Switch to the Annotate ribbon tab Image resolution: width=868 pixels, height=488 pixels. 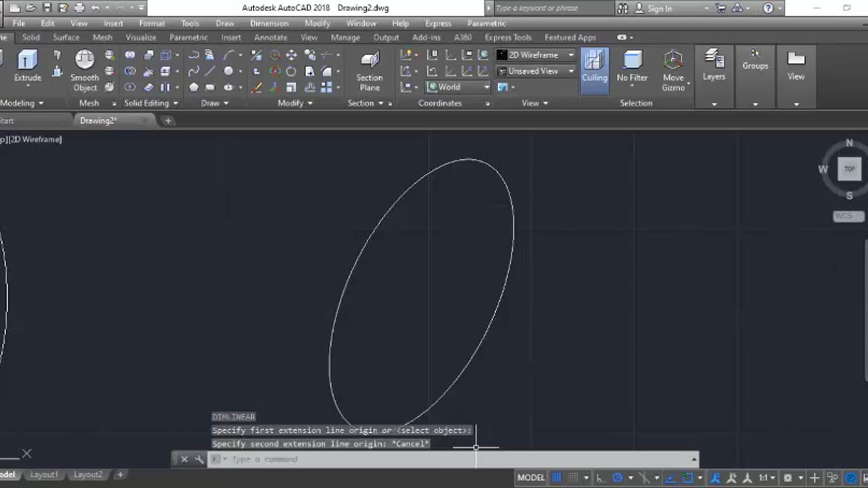[271, 37]
